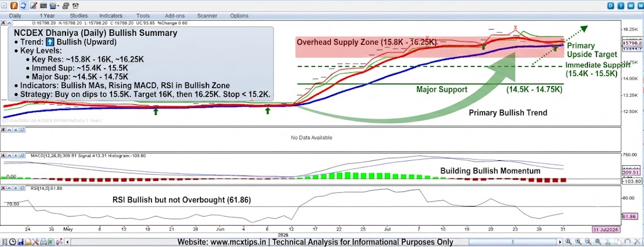Open the Scanner menu item
The height and width of the screenshot is (247, 644).
point(207,16)
